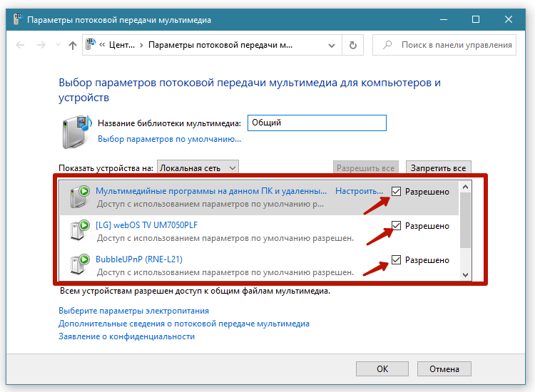Click the device list scrollbar thumb
Image resolution: width=535 pixels, height=392 pixels.
465,220
